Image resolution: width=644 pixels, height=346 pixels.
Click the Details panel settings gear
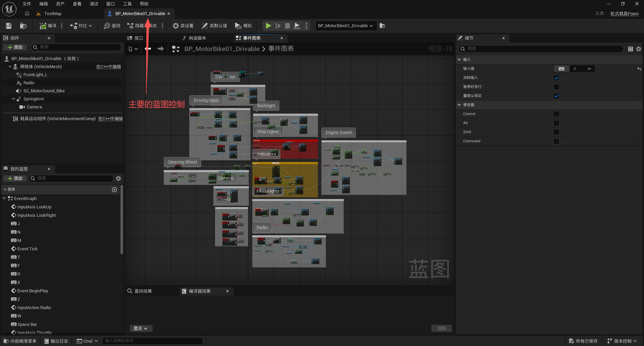tap(639, 49)
